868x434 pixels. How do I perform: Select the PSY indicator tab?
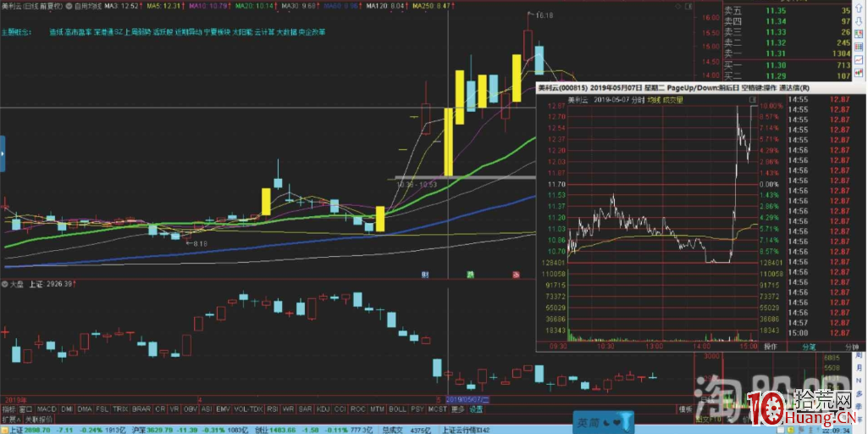click(418, 409)
